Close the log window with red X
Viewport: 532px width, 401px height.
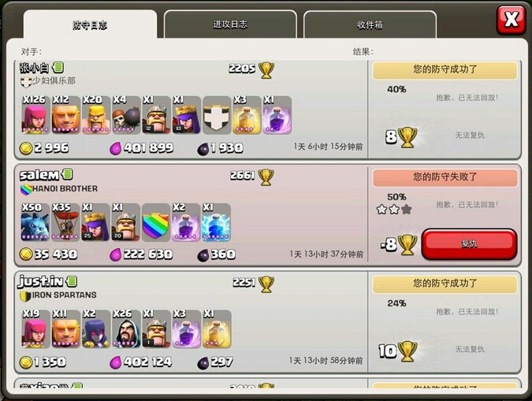coord(512,20)
